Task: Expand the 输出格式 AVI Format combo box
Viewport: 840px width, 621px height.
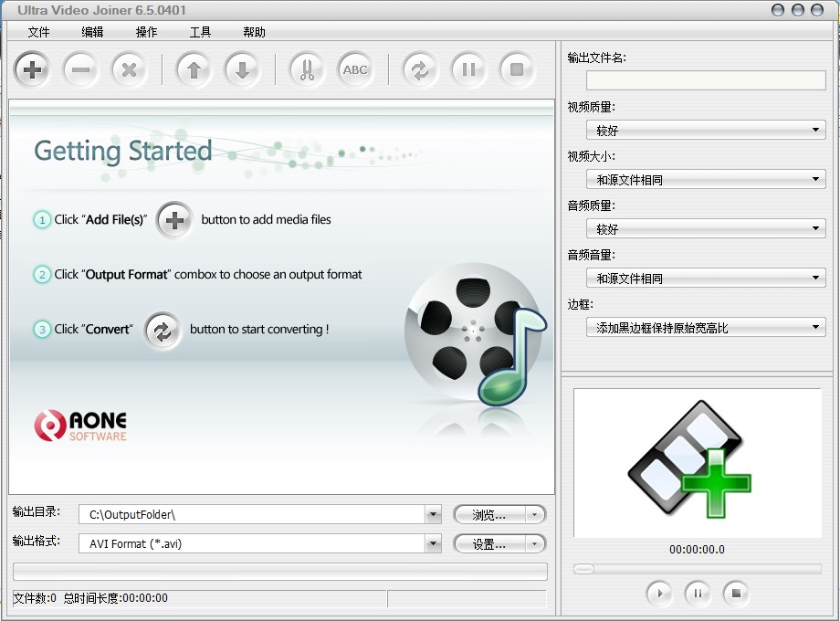Action: coord(433,543)
